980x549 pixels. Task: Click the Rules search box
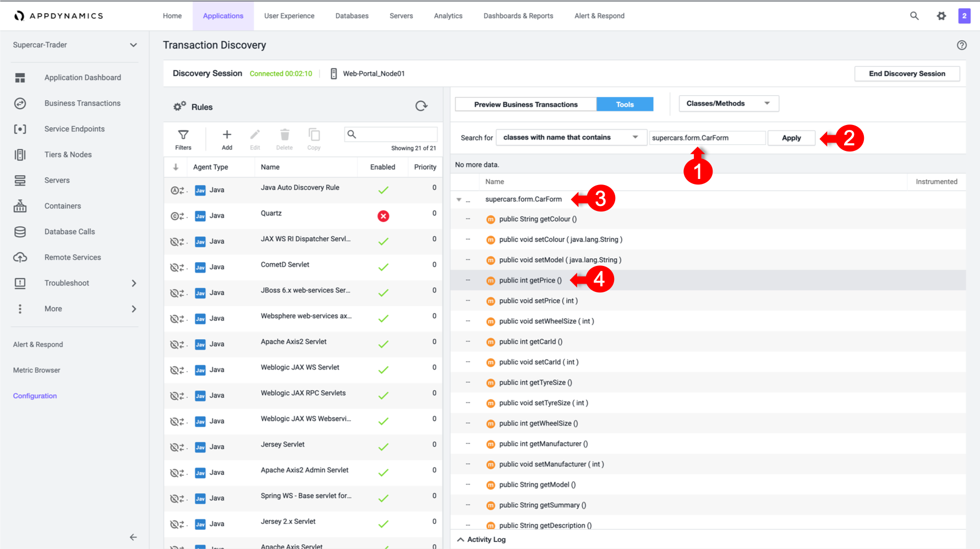tap(391, 134)
